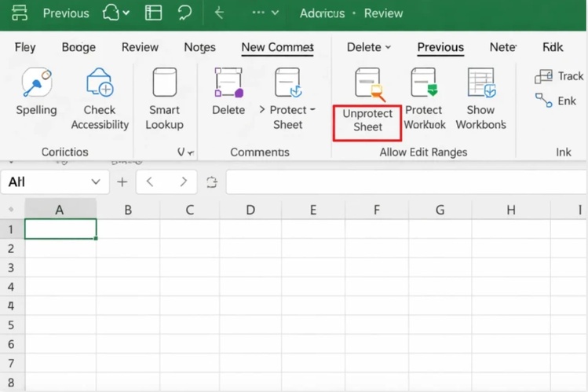The image size is (588, 392).
Task: Select column F header
Action: coord(377,210)
